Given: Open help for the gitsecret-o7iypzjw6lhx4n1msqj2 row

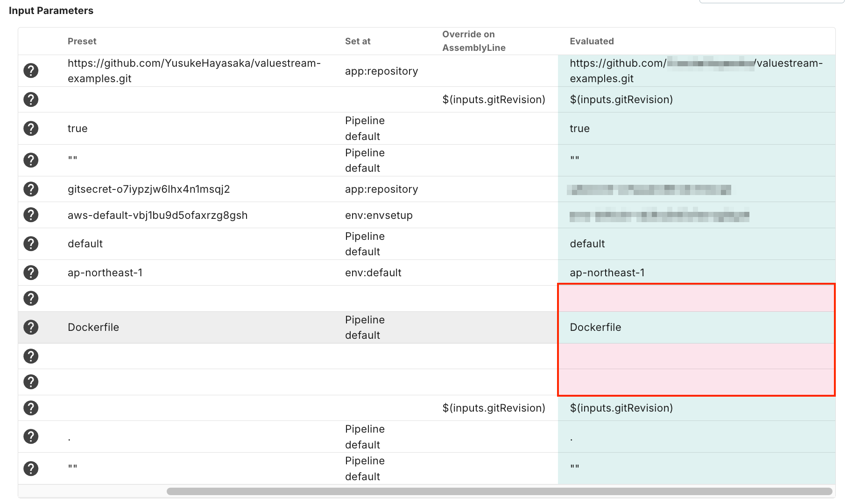Looking at the screenshot, I should click(x=31, y=189).
